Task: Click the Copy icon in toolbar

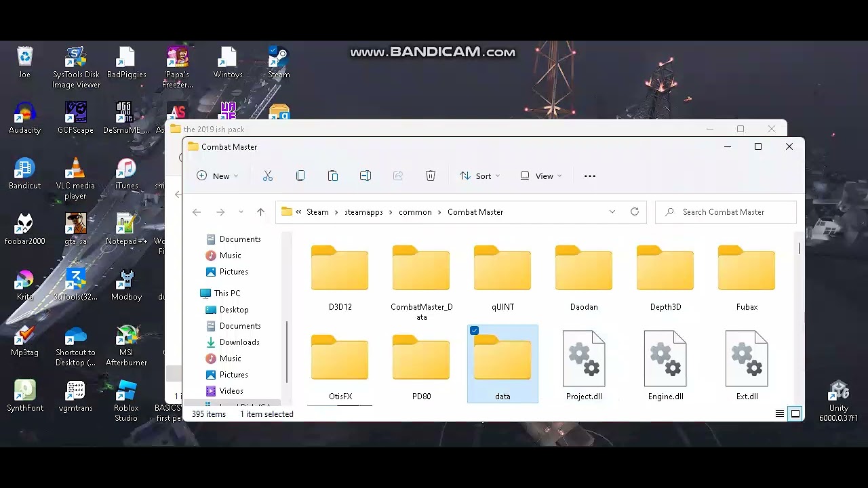Action: click(x=300, y=176)
